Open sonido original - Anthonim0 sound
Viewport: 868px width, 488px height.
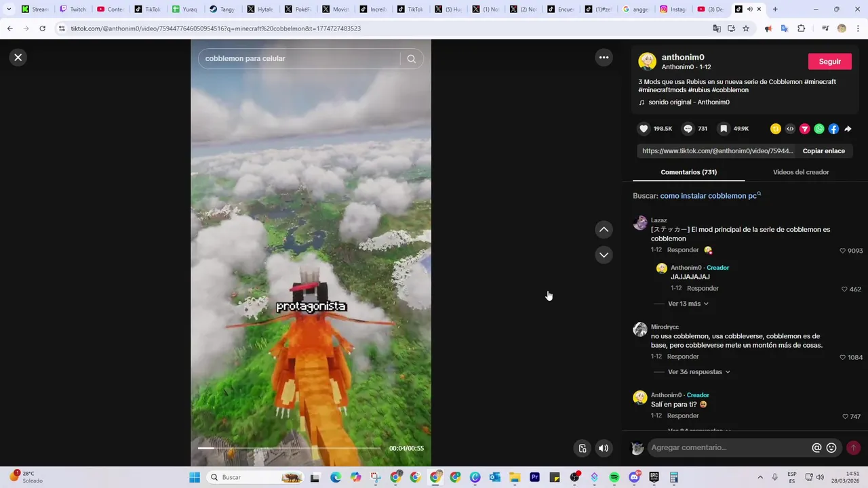[688, 102]
